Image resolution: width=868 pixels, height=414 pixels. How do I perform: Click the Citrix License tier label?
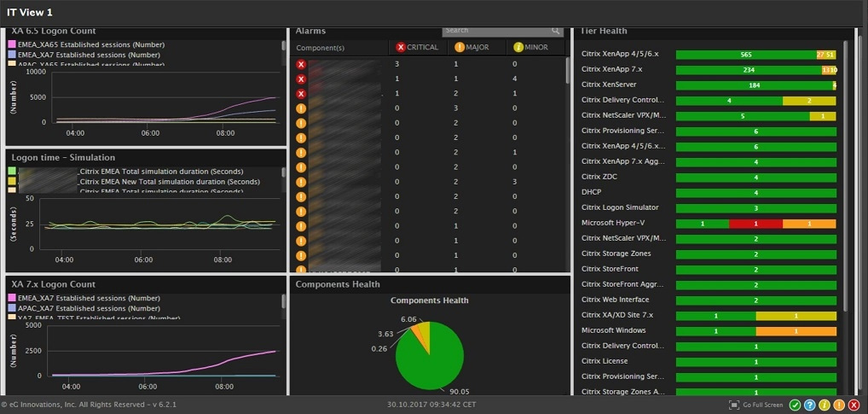pos(605,361)
